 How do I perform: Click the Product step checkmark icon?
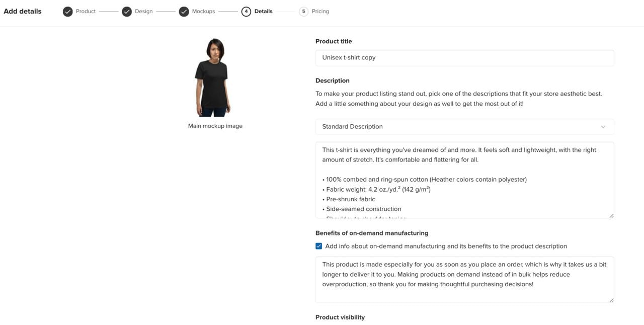pyautogui.click(x=67, y=11)
